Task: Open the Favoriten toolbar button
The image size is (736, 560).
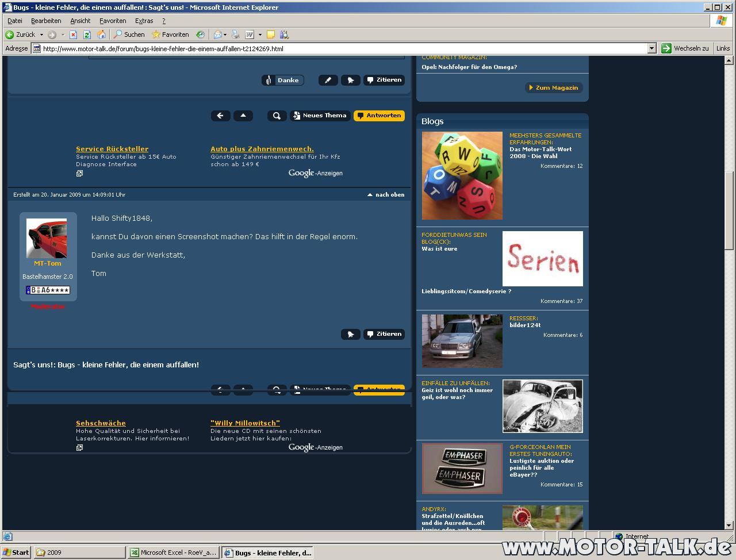Action: pyautogui.click(x=170, y=34)
